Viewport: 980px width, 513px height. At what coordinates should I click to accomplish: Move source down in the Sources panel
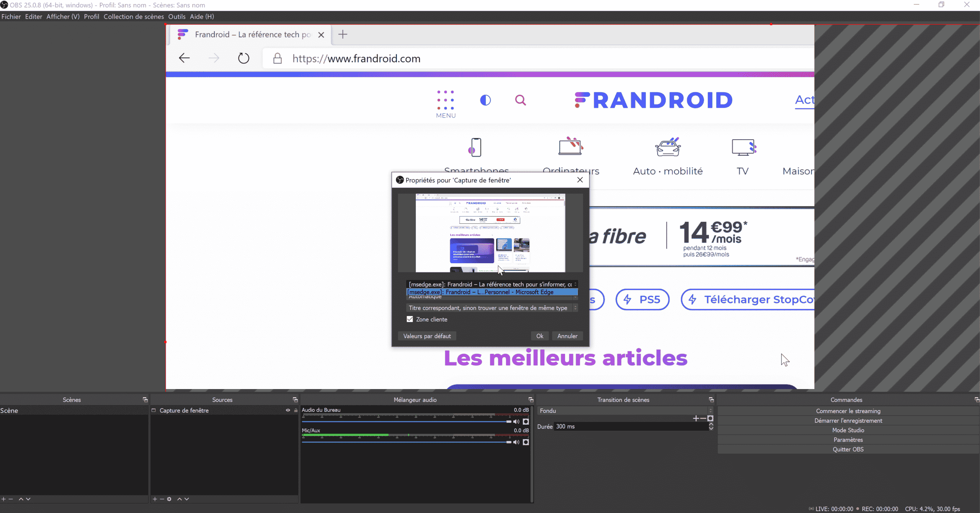(187, 499)
